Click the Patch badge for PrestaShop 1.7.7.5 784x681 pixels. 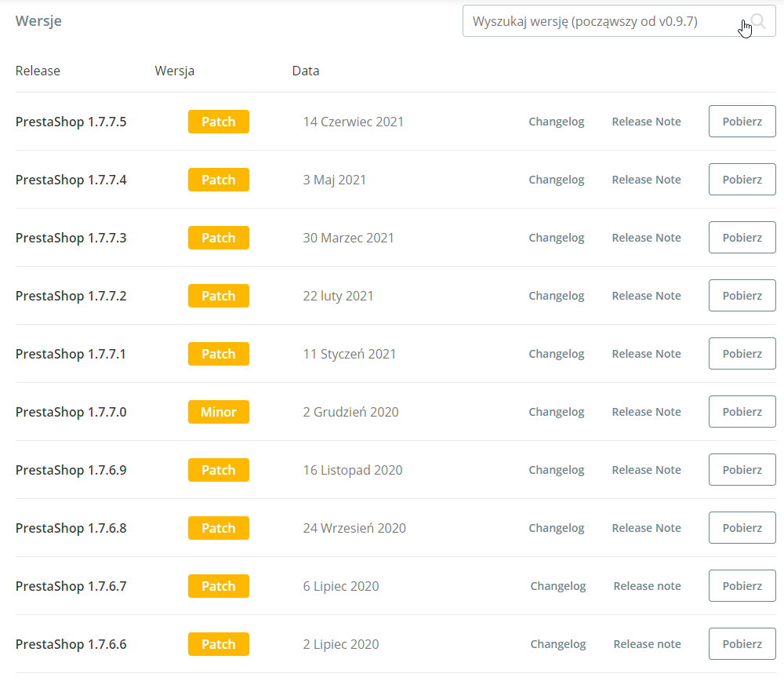218,122
